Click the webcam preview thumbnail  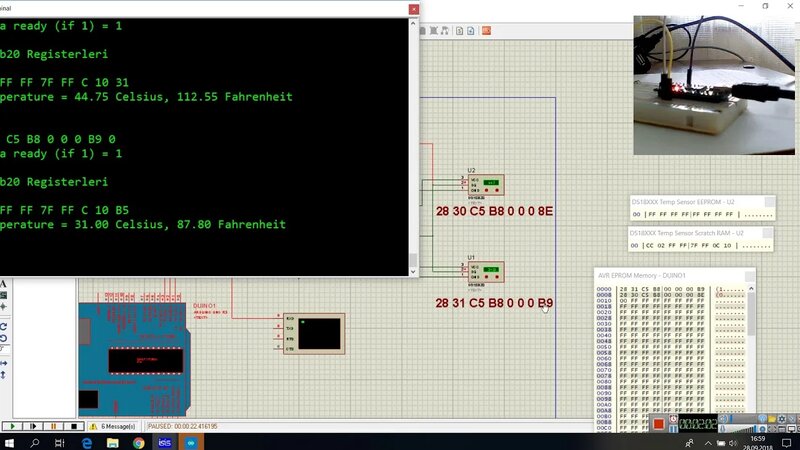[x=714, y=85]
